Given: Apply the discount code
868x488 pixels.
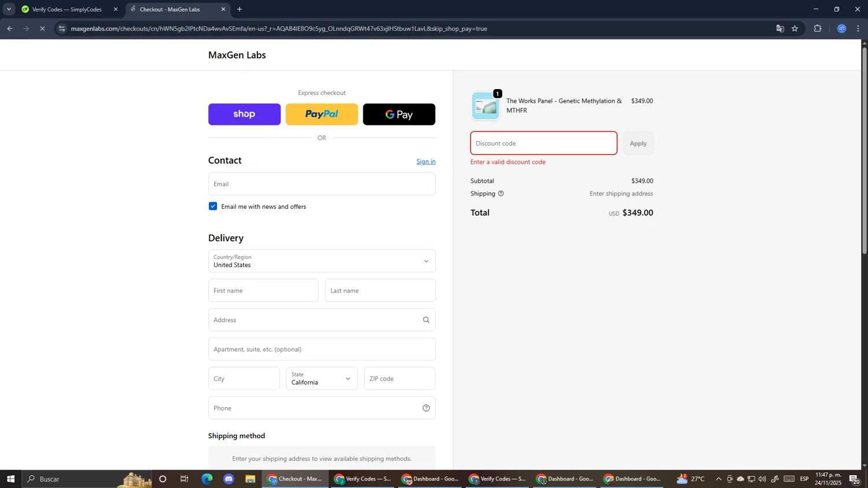Looking at the screenshot, I should tap(638, 143).
